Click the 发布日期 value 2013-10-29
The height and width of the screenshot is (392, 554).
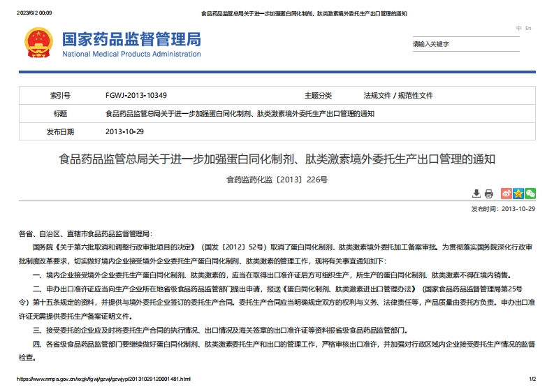(124, 131)
